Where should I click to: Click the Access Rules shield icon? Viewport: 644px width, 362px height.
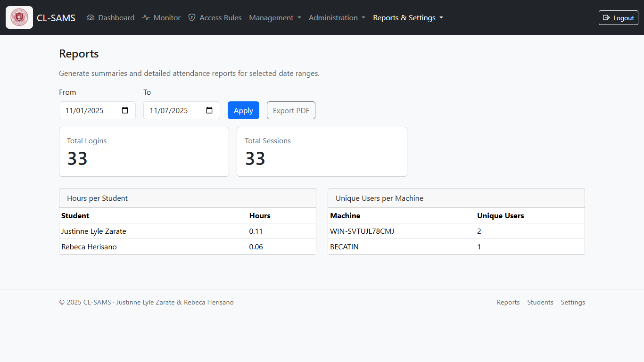(x=192, y=17)
